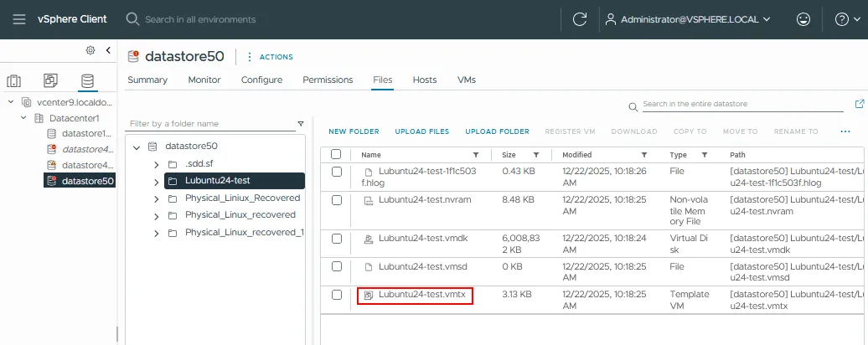
Task: Collapse the navigation sidebar arrow
Action: click(x=109, y=50)
